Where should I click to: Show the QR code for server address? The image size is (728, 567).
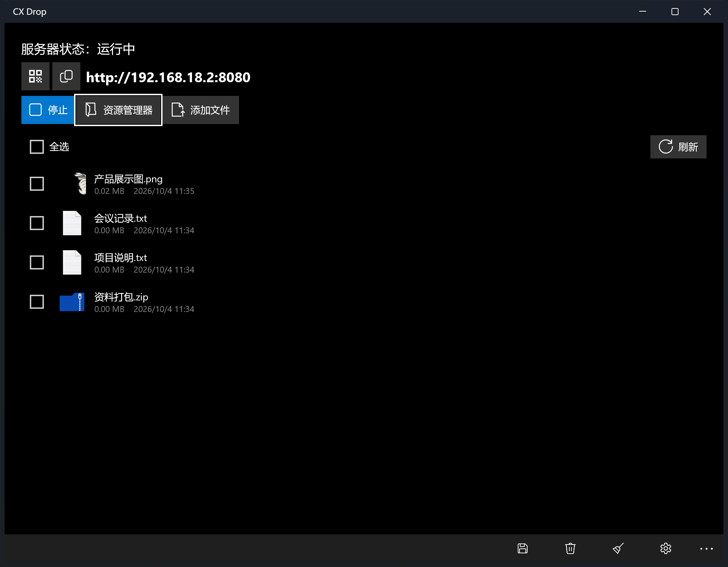pyautogui.click(x=35, y=76)
